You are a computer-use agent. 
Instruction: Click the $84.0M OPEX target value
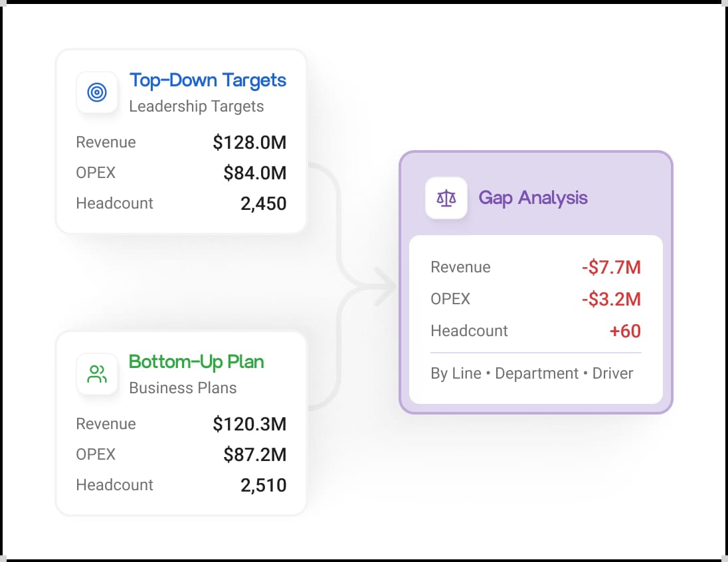tap(255, 173)
